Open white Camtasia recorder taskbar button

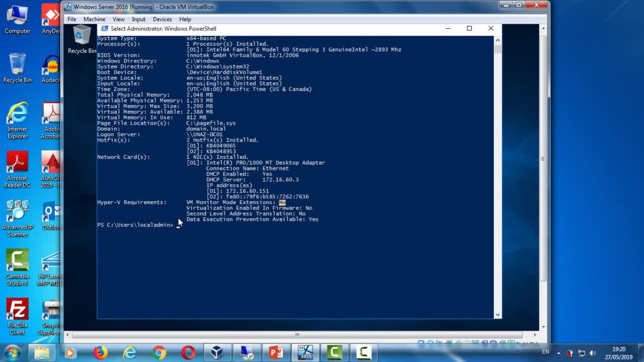pos(364,353)
